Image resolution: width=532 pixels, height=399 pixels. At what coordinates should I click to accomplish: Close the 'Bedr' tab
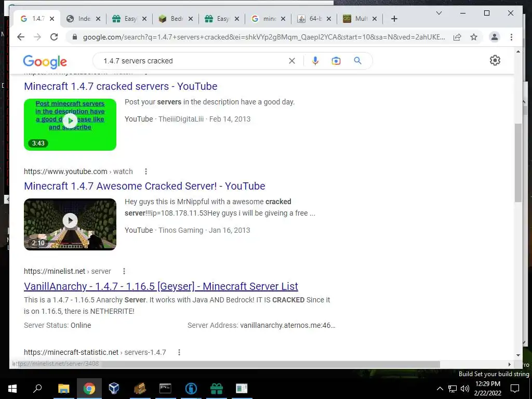[x=191, y=19]
